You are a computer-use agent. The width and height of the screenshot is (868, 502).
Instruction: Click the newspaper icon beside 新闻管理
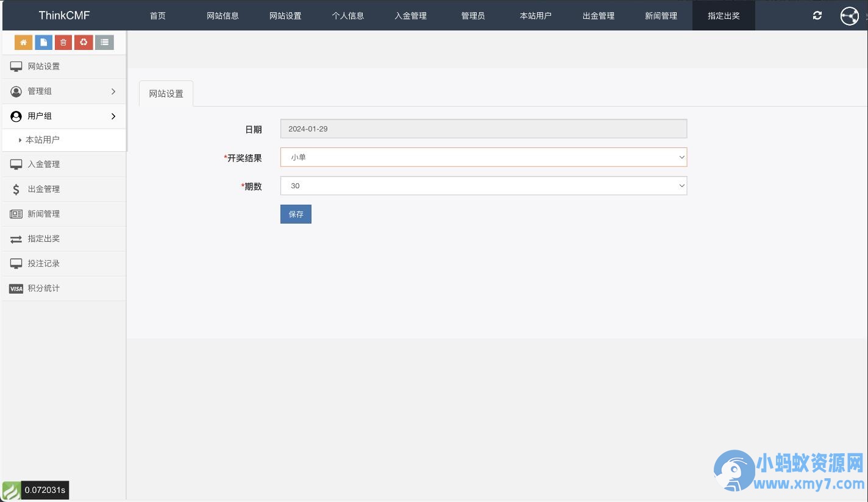coord(16,214)
